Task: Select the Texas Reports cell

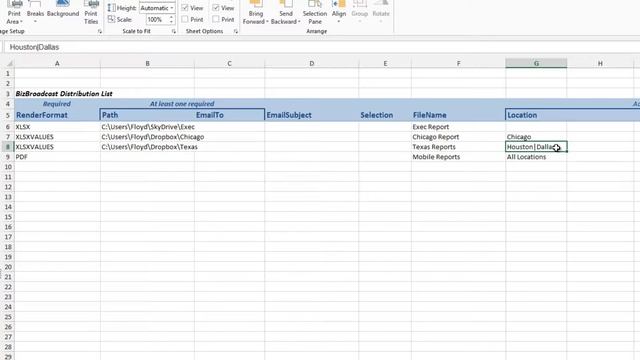Action: click(x=458, y=147)
